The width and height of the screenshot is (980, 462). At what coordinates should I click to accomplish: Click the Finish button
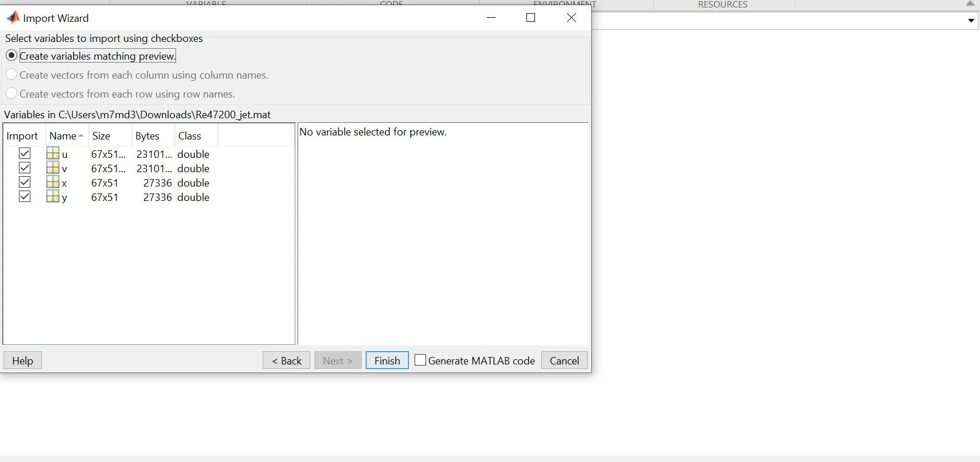[x=387, y=360]
